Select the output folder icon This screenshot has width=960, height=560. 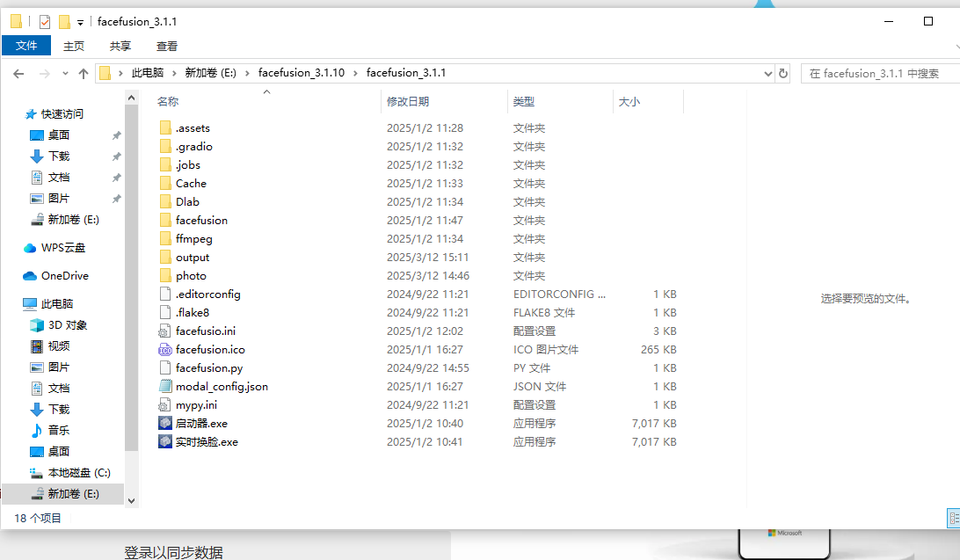pos(164,257)
